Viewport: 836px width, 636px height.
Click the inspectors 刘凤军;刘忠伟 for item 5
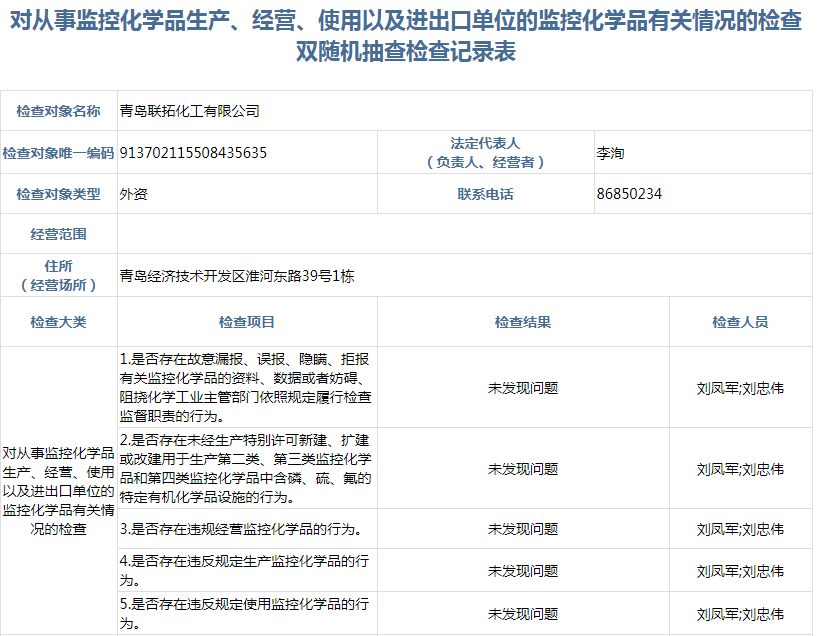pos(740,613)
